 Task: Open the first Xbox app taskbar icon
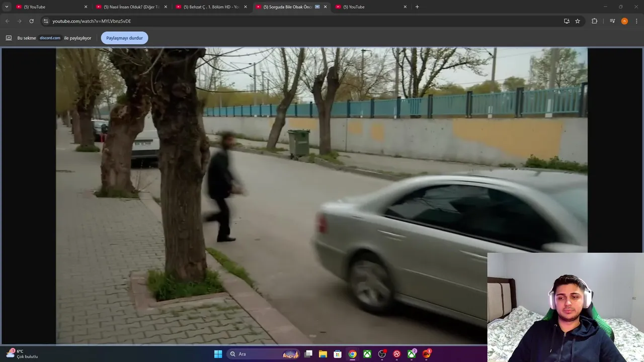(367, 354)
